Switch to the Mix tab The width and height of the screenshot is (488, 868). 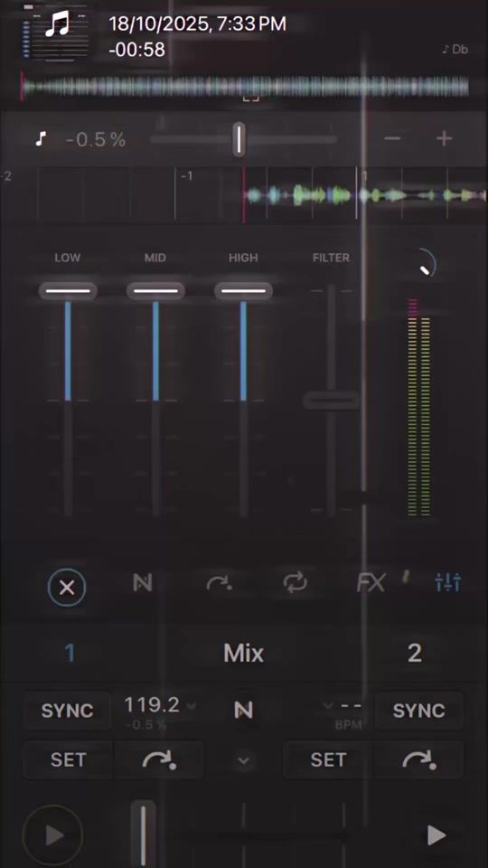click(x=243, y=654)
